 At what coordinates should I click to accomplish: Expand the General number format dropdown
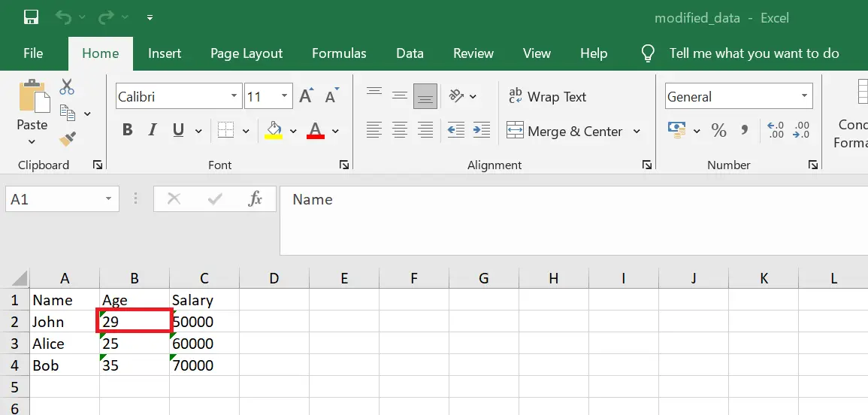click(x=805, y=96)
